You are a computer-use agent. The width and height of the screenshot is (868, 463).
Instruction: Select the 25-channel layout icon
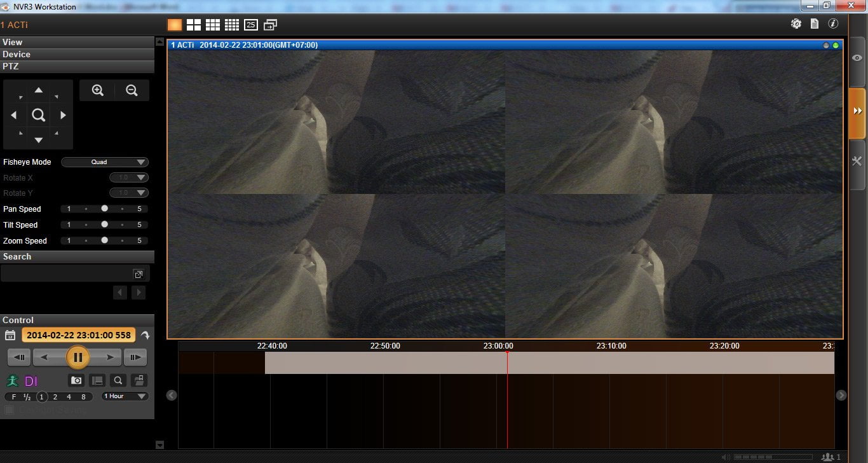[x=251, y=25]
